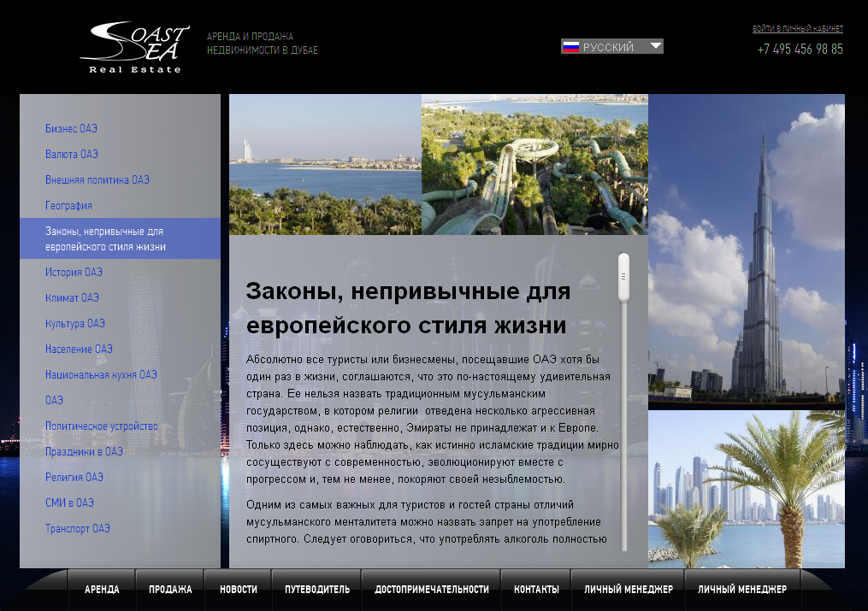The image size is (868, 611).
Task: Click the article heading Законы, непривычные
Action: (x=408, y=308)
